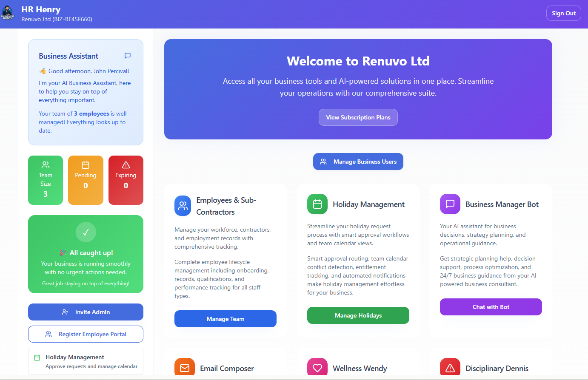Click the Expiring alert card

[x=126, y=180]
